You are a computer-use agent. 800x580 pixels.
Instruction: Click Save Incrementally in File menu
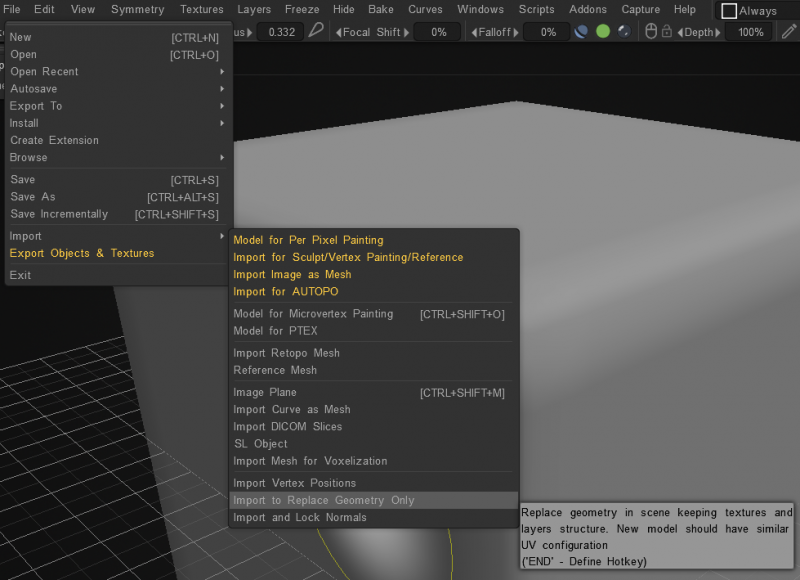pos(59,214)
